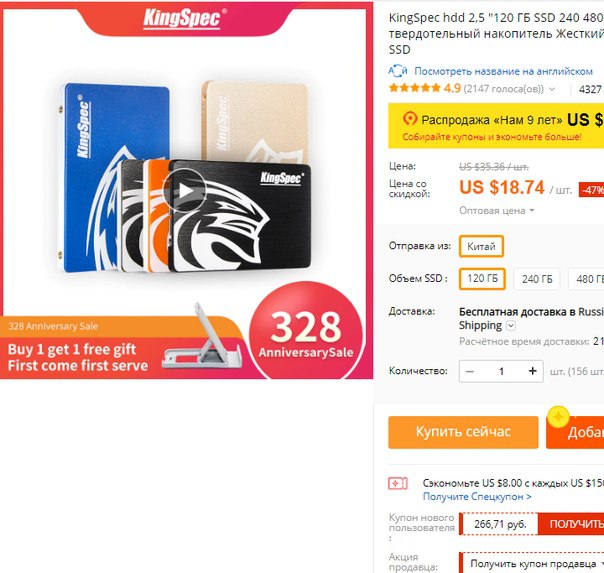Image resolution: width=604 pixels, height=573 pixels.
Task: Click the translate icon beside English title link
Action: pos(398,71)
